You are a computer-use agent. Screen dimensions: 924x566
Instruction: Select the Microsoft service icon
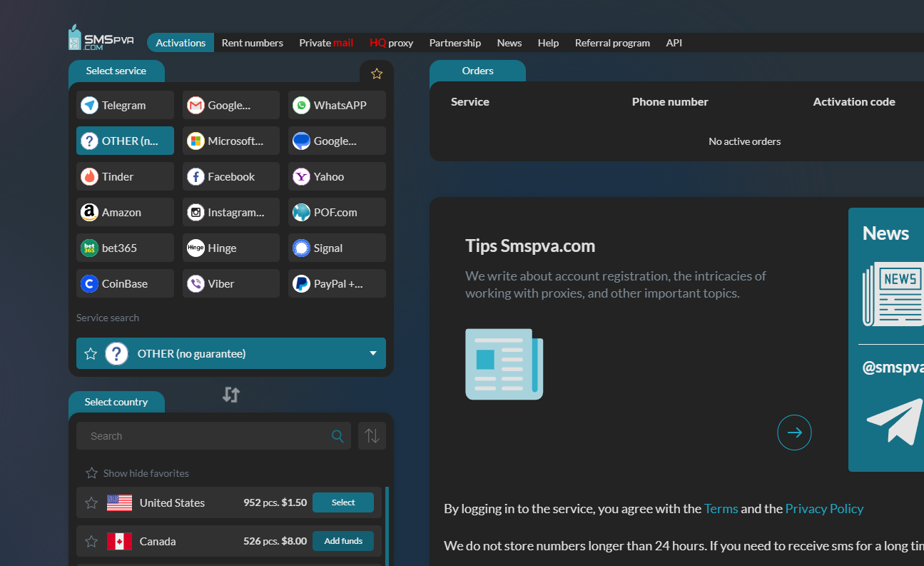click(196, 141)
